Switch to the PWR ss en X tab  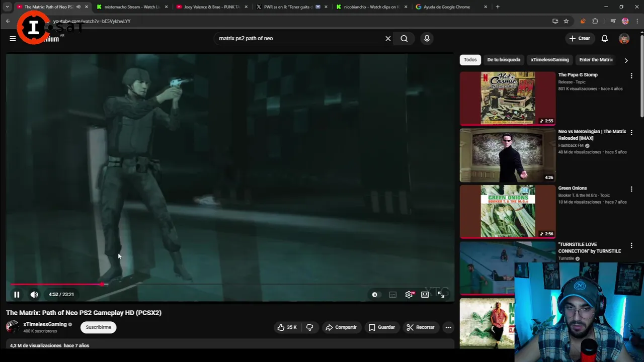[x=292, y=7]
